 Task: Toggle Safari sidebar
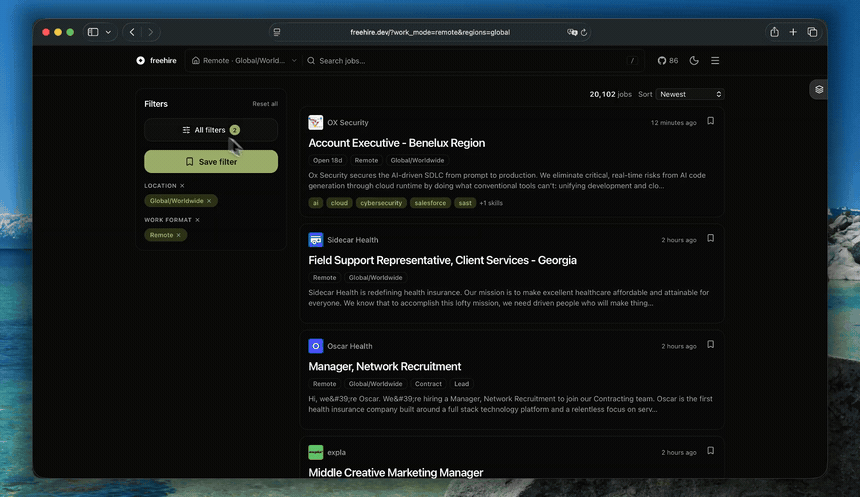tap(93, 32)
